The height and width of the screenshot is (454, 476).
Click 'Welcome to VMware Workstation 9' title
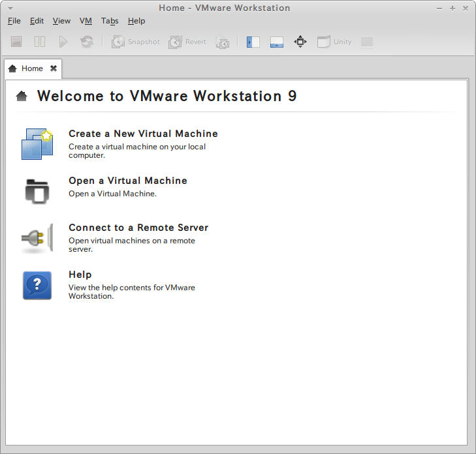pos(167,96)
